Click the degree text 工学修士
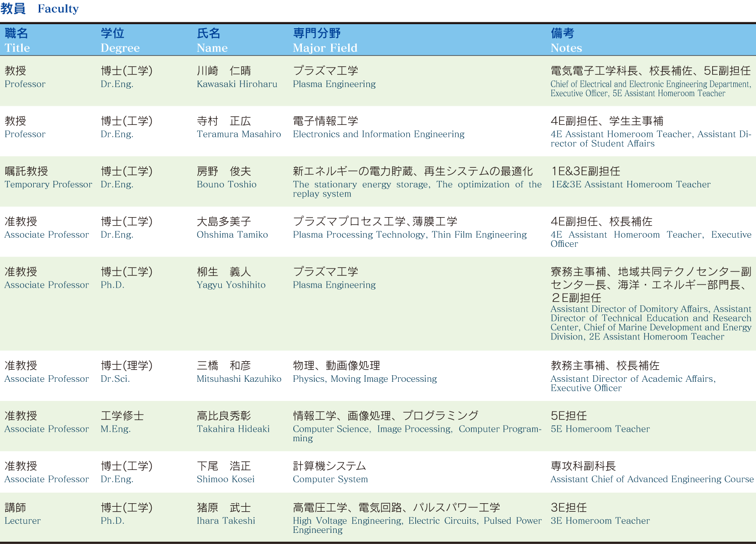This screenshot has height=544, width=756. [122, 416]
